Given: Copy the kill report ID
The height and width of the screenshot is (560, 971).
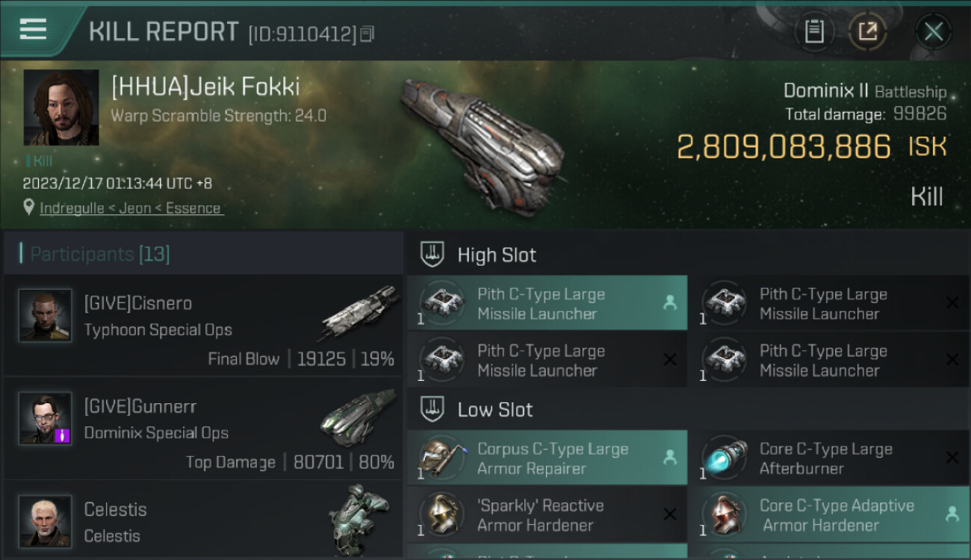Looking at the screenshot, I should 367,34.
